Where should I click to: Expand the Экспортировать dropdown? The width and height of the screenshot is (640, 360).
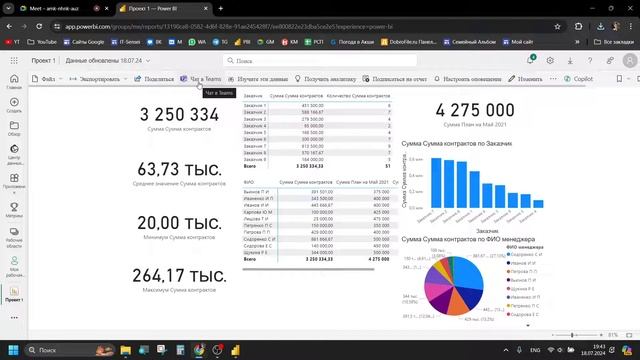125,79
